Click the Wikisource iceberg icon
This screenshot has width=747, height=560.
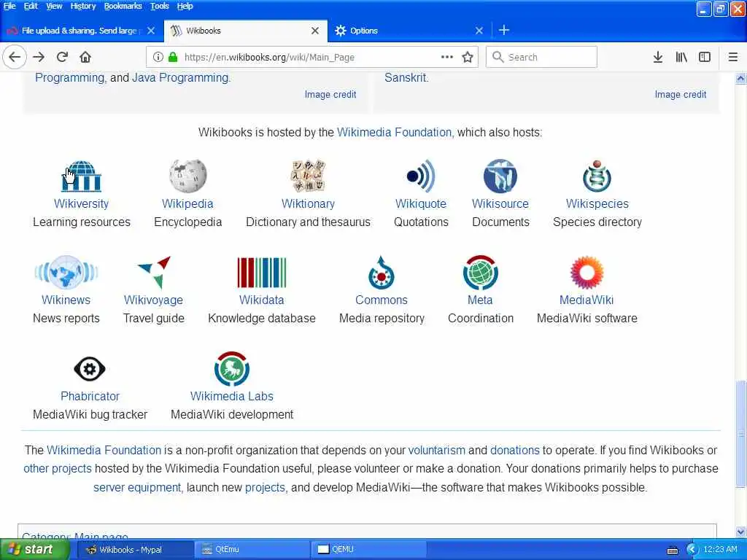pyautogui.click(x=500, y=176)
